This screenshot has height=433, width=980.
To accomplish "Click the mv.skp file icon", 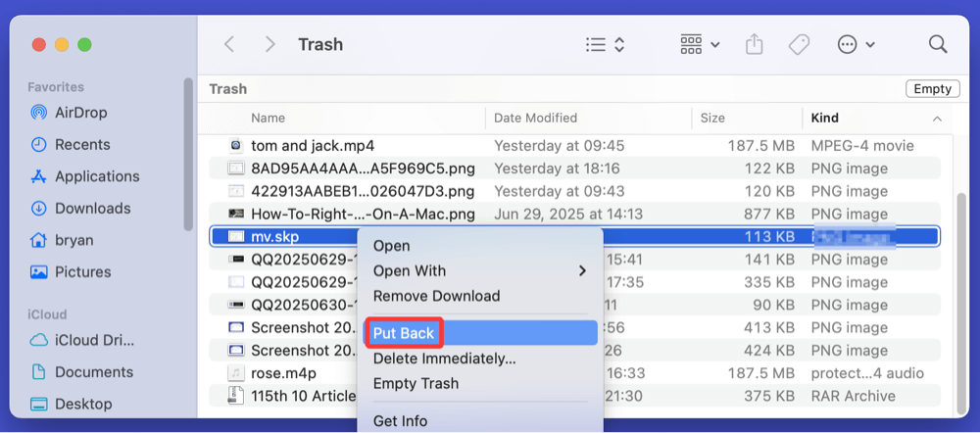I will pyautogui.click(x=235, y=237).
